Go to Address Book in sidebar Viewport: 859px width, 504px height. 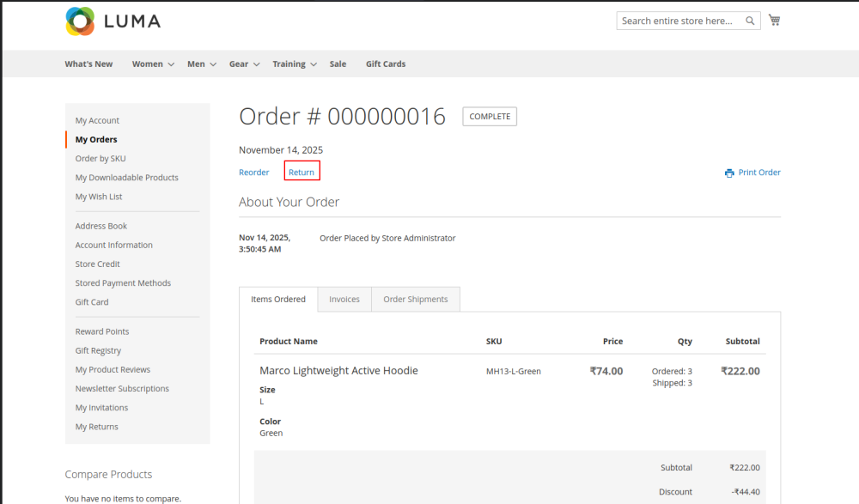point(101,226)
